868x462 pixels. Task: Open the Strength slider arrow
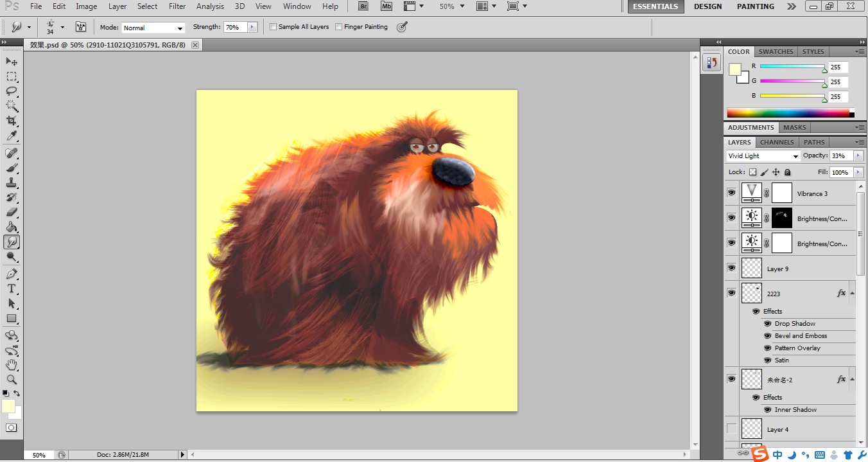pos(252,27)
